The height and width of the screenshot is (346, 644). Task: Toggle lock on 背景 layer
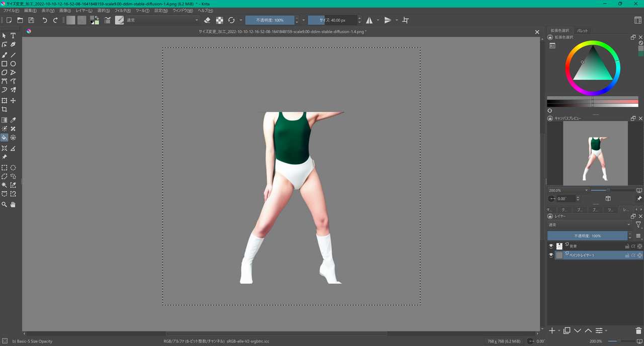(627, 246)
